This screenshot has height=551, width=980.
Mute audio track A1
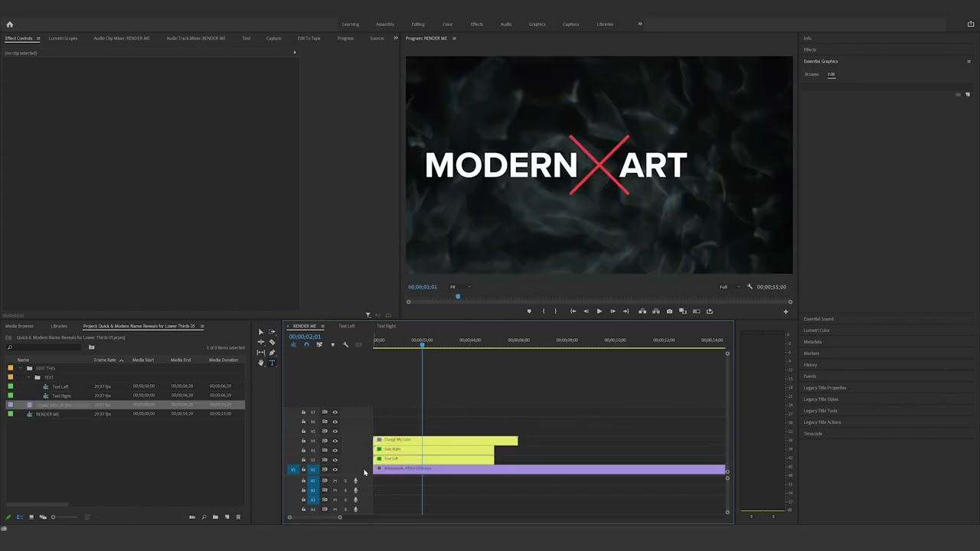click(335, 481)
